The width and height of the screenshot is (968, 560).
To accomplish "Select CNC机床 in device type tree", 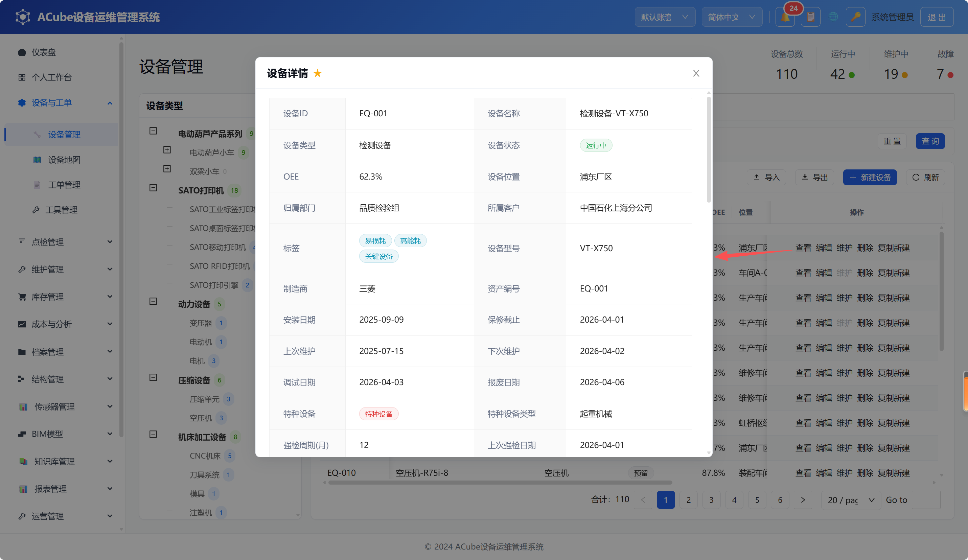I will [205, 456].
